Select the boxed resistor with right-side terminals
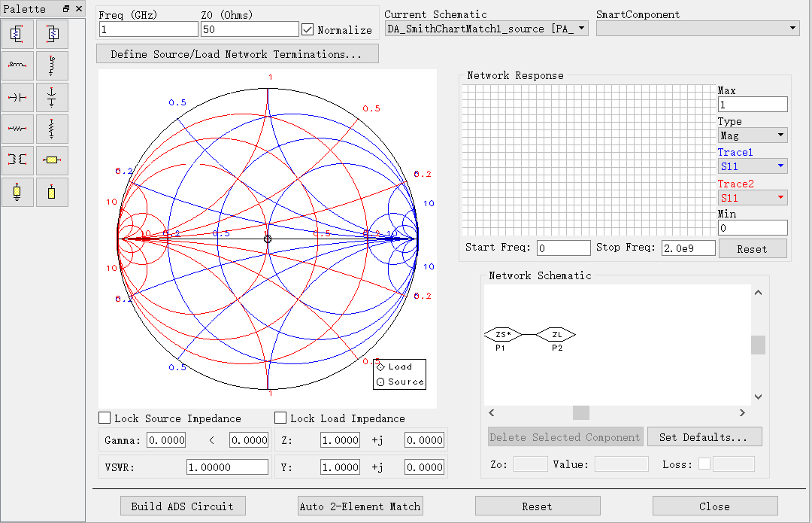The width and height of the screenshot is (812, 523). pos(17,34)
